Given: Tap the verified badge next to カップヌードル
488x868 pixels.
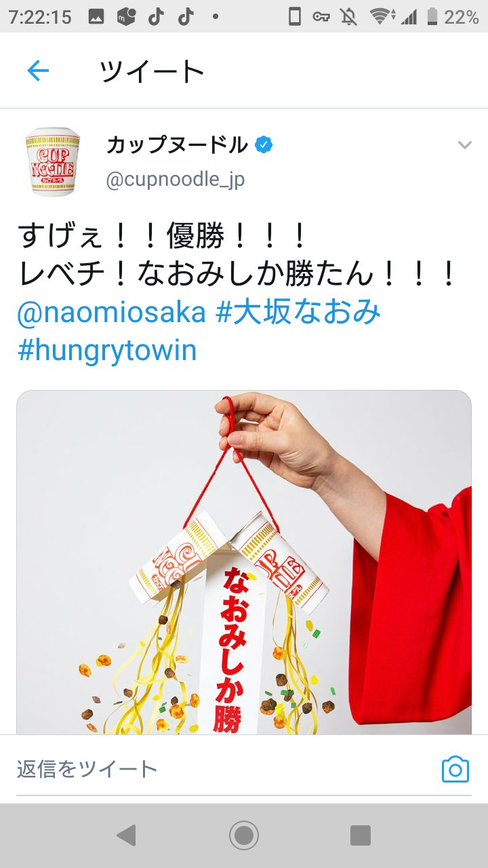Looking at the screenshot, I should coord(264,144).
